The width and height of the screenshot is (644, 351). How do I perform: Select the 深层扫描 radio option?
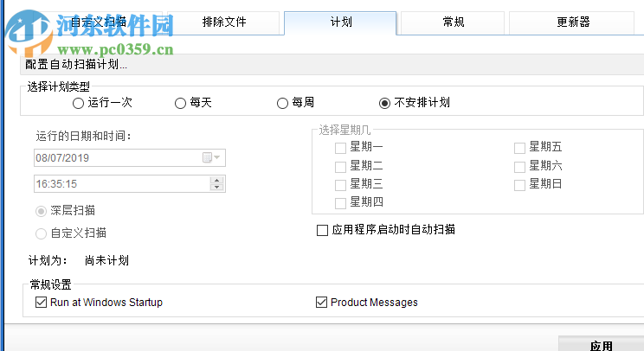point(41,211)
